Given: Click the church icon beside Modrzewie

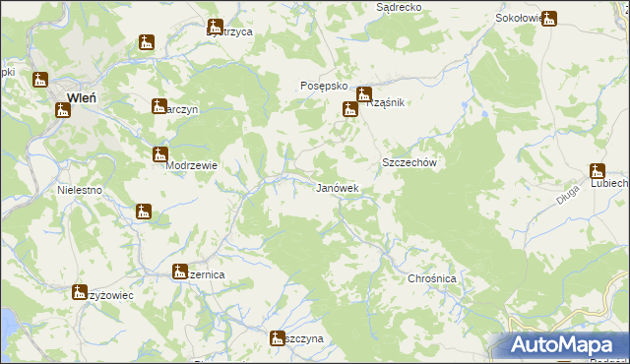Looking at the screenshot, I should (x=160, y=154).
